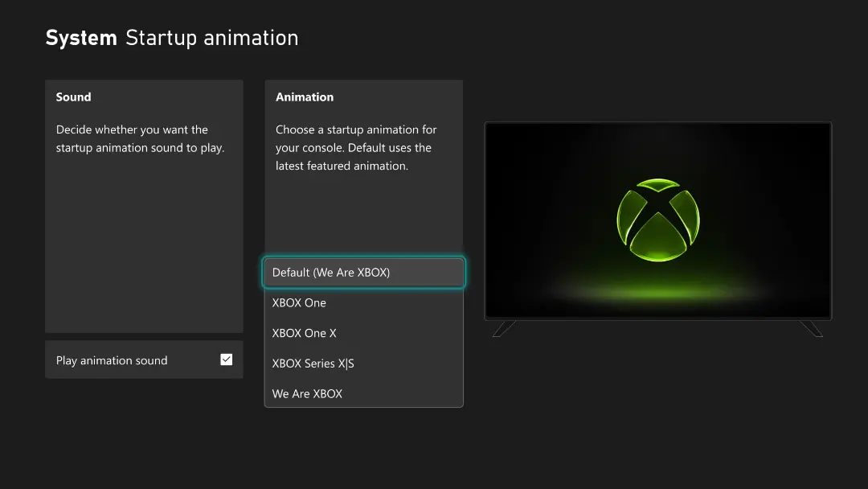Choose the XBOX One startup animation
This screenshot has height=489, width=868.
pyautogui.click(x=364, y=303)
